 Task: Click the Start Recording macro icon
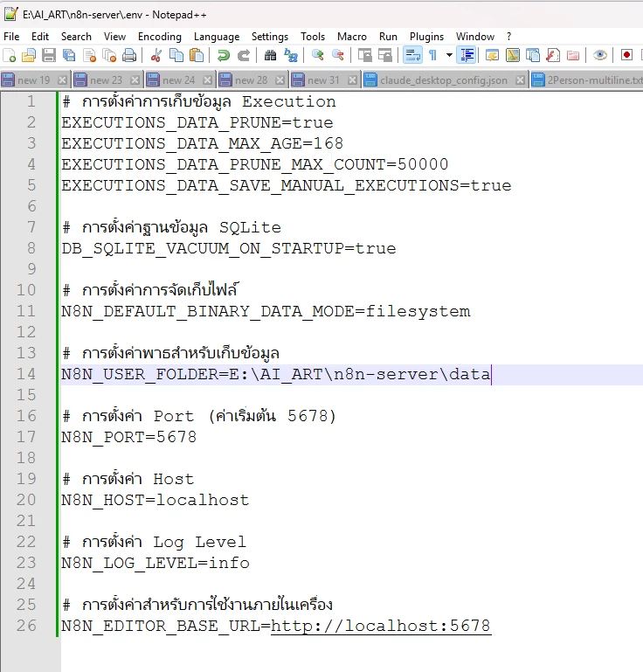click(x=626, y=55)
